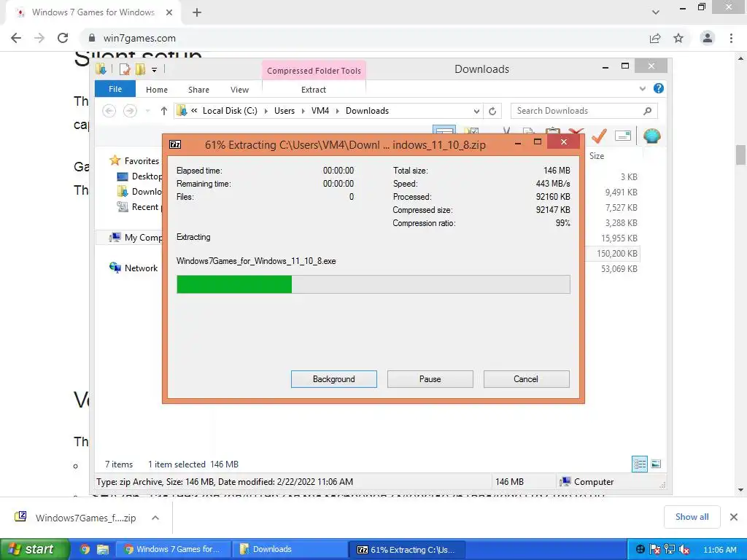This screenshot has height=560, width=747.
Task: Click the network tray icon
Action: click(x=670, y=550)
